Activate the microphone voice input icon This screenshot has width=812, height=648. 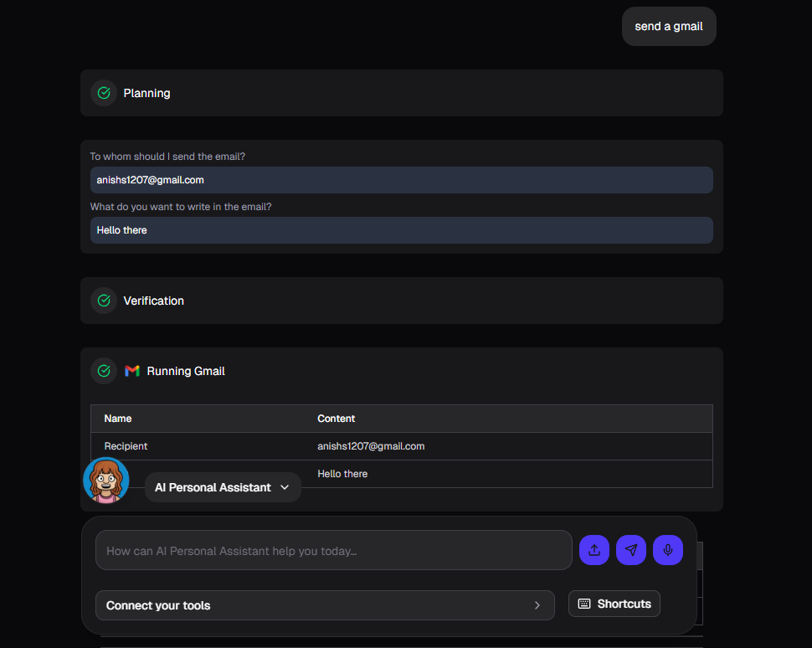pos(667,550)
